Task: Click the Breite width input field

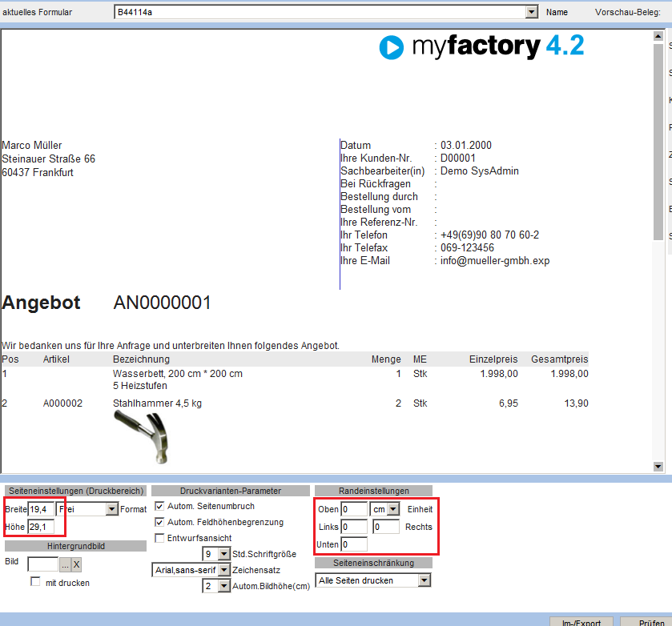Action: 41,509
